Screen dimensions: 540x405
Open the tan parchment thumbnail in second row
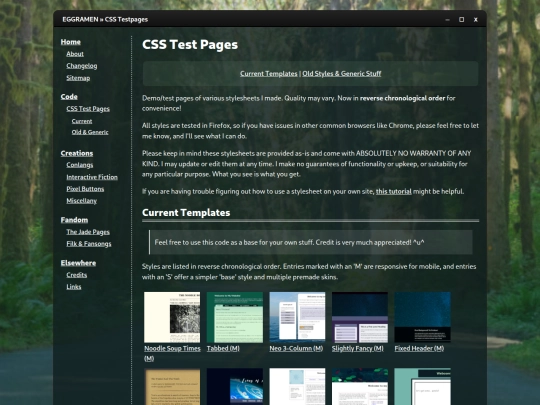click(x=172, y=386)
